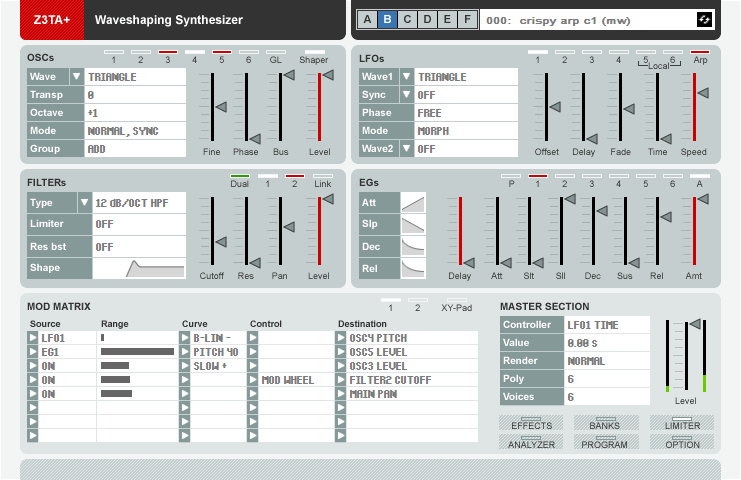Open Control arrow in OSC3 LEVEL row
Viewport: 741px width, 480px height.
(x=253, y=366)
